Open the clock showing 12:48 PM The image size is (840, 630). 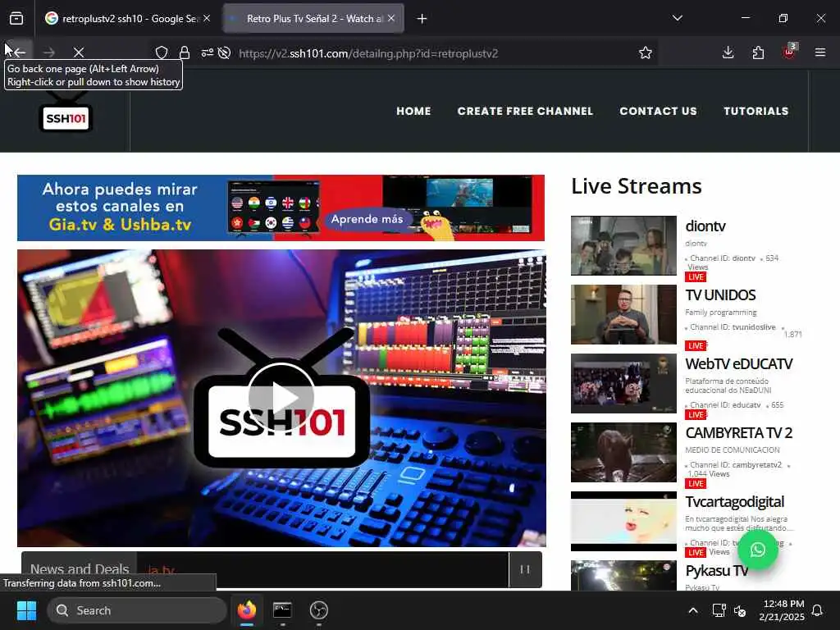(782, 610)
